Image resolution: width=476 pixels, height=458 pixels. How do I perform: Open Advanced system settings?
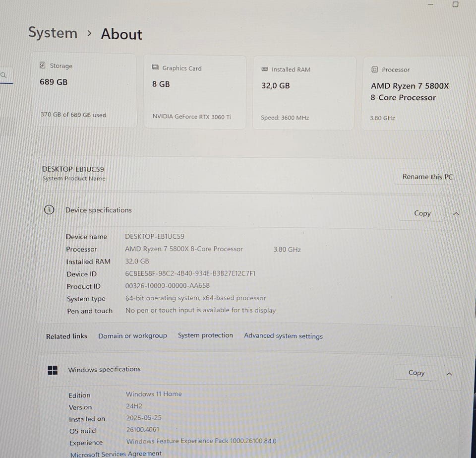(283, 336)
